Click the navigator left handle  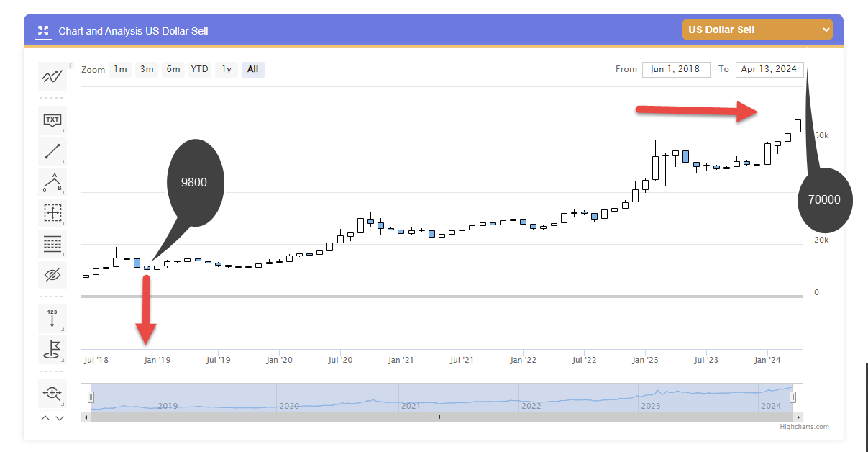pos(91,397)
